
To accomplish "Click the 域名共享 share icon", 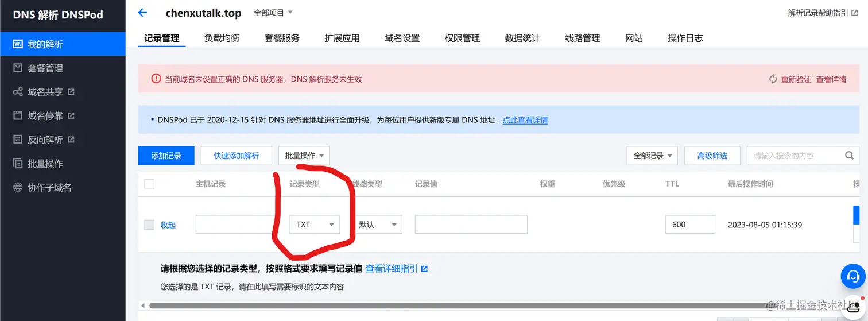I will click(18, 92).
